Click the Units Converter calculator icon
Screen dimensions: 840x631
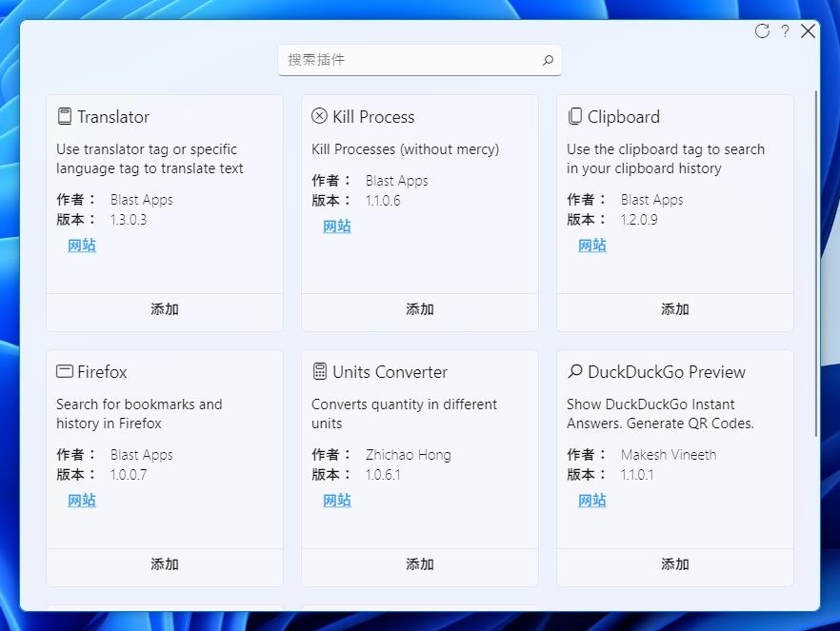[320, 371]
